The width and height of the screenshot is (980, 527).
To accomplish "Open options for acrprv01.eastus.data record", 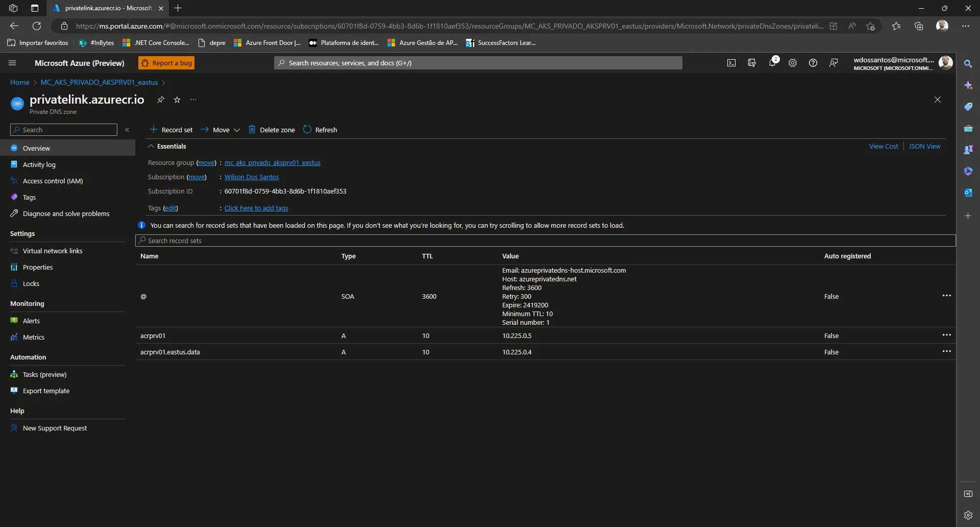I will coord(946,351).
